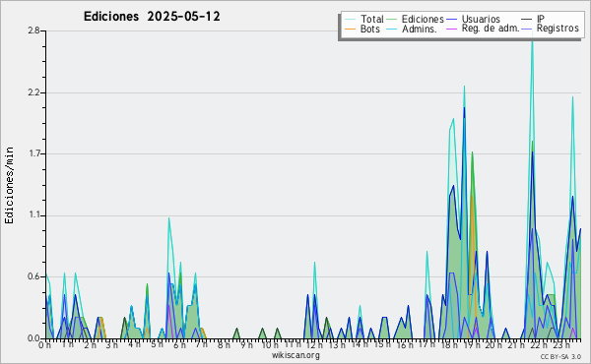Click the Reg. de adm. magenta legend line
Screen dimensions: 591x364
451,29
